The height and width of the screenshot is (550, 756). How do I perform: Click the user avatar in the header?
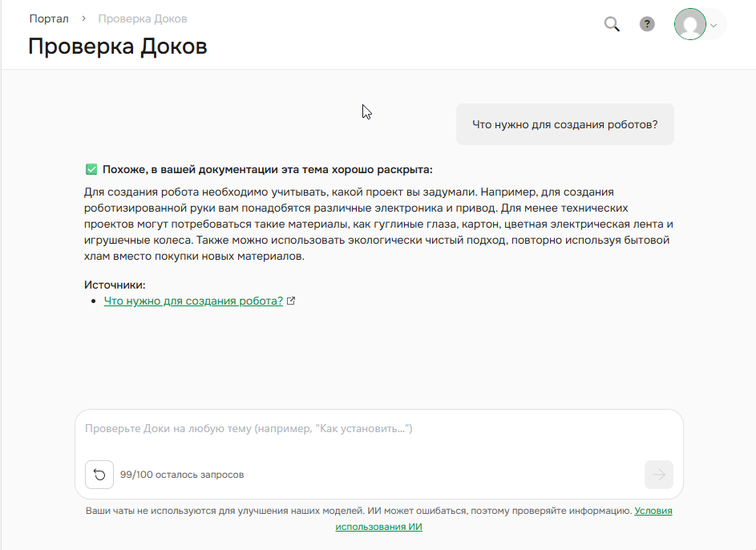coord(689,24)
